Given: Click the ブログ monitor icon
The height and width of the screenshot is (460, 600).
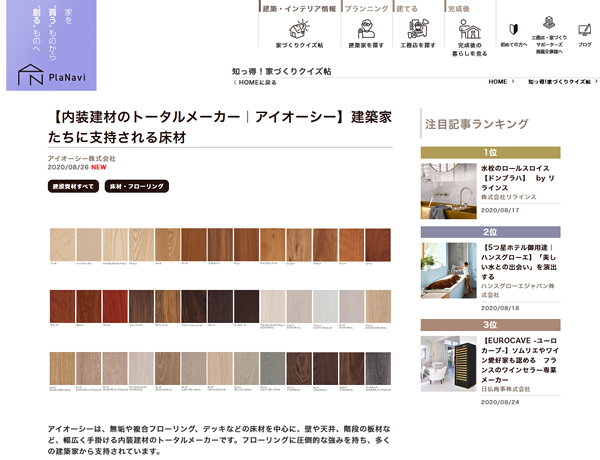Looking at the screenshot, I should pos(585,30).
